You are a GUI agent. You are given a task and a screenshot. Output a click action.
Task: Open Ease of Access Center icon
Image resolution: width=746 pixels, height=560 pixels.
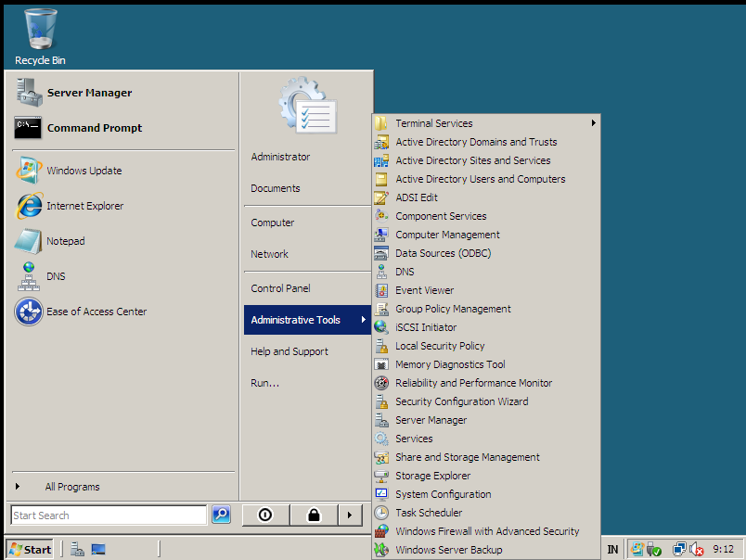(x=29, y=312)
